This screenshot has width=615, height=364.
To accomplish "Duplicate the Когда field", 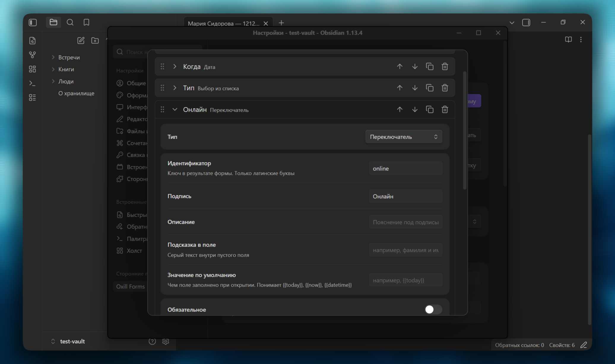I will (429, 66).
